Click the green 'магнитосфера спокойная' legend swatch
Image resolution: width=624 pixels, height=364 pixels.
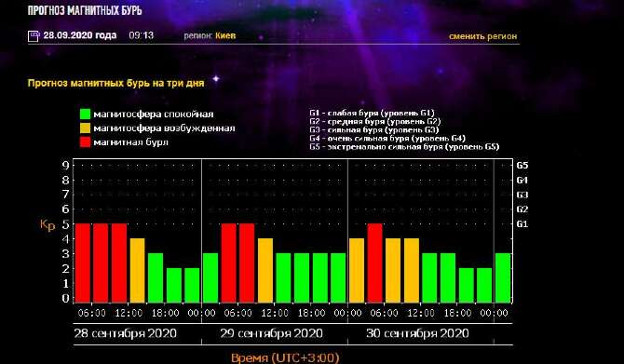tap(85, 115)
